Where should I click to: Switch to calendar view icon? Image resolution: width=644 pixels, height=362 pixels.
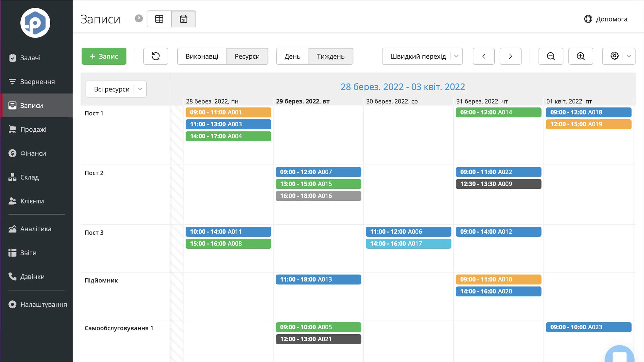click(x=183, y=19)
